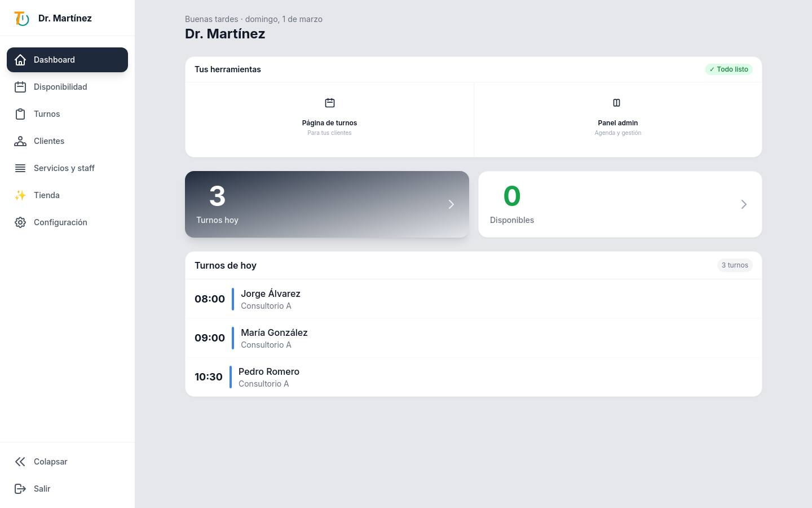Open the Clientes section from the sidebar
The width and height of the screenshot is (812, 508).
coord(49,141)
